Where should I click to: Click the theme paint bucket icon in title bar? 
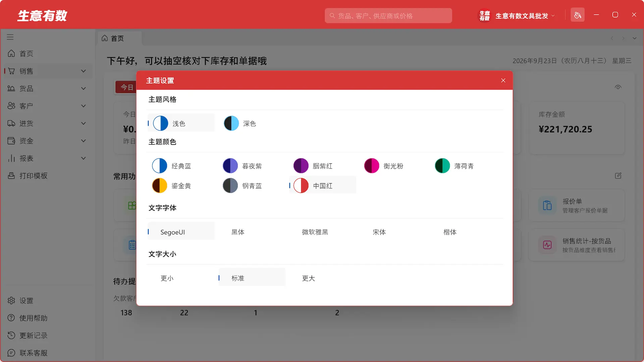coord(577,15)
